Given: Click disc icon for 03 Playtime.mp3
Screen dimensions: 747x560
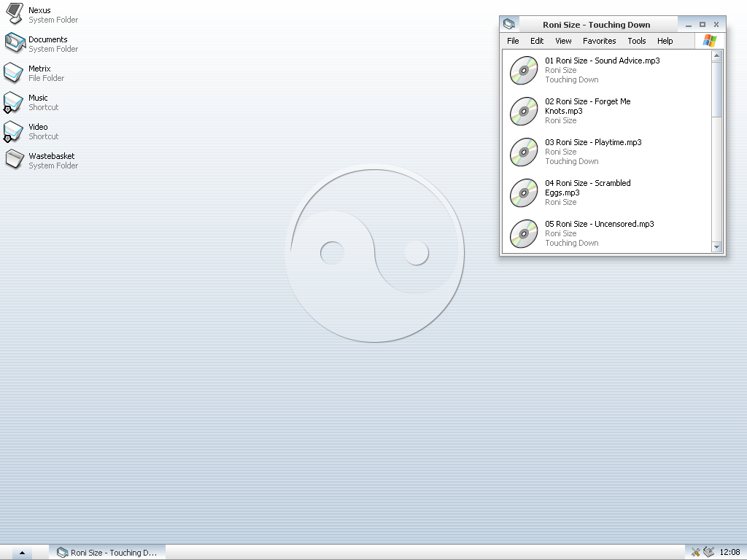Looking at the screenshot, I should (x=524, y=152).
